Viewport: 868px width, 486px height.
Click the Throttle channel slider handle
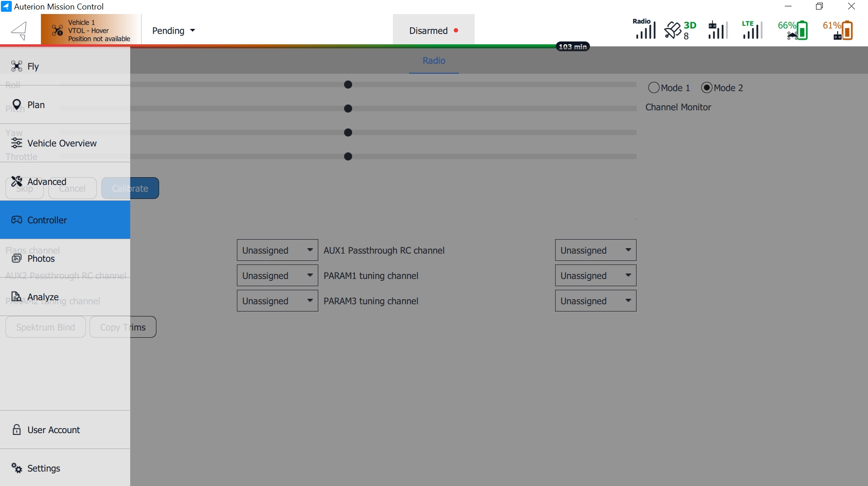coord(348,156)
